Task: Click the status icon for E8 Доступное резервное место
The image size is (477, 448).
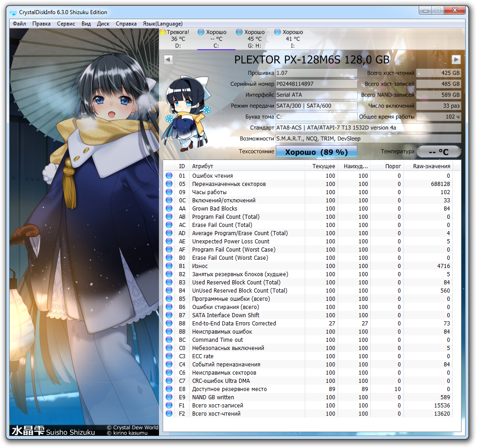Action: pyautogui.click(x=169, y=389)
